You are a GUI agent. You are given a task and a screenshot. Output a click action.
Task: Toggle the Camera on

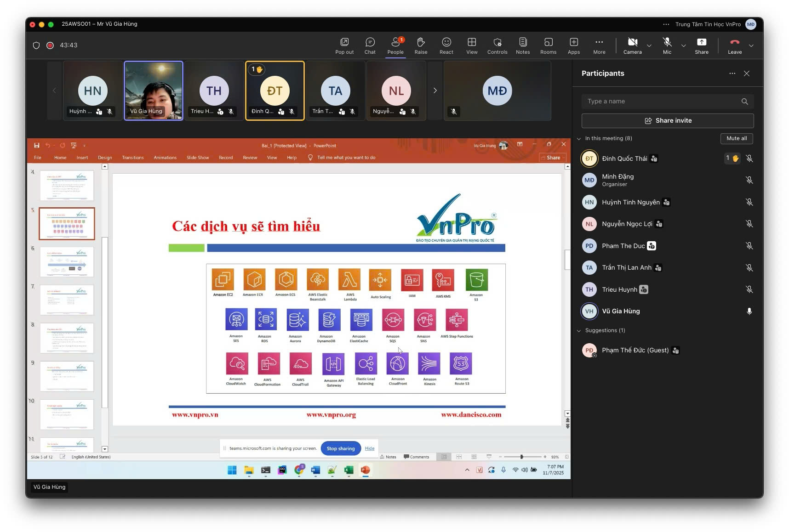pyautogui.click(x=633, y=46)
